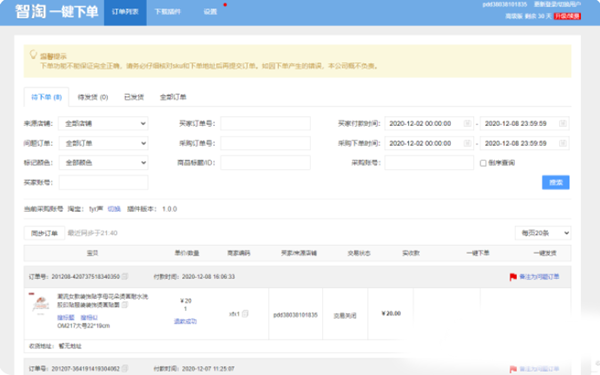Click the 搜货号 link under product
This screenshot has width=600, height=375.
(89, 318)
